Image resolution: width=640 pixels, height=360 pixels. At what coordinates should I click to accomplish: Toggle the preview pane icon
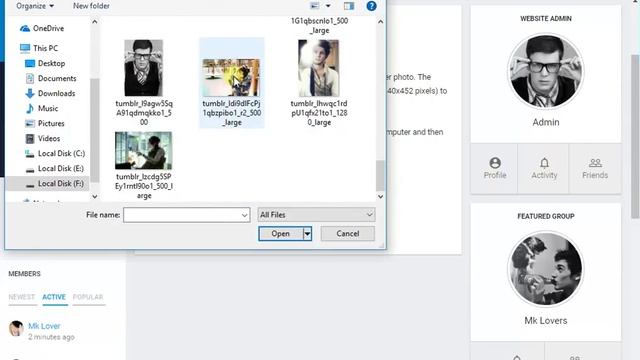pos(349,6)
